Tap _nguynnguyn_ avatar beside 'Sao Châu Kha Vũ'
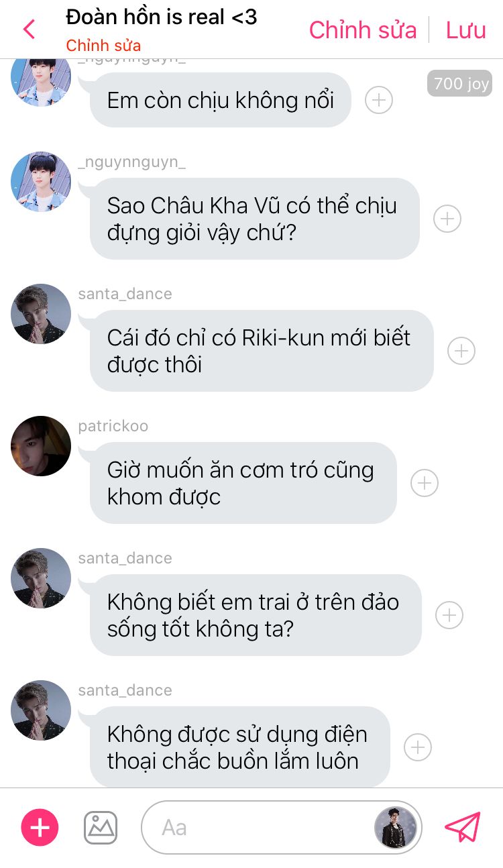The width and height of the screenshot is (503, 868). [41, 182]
